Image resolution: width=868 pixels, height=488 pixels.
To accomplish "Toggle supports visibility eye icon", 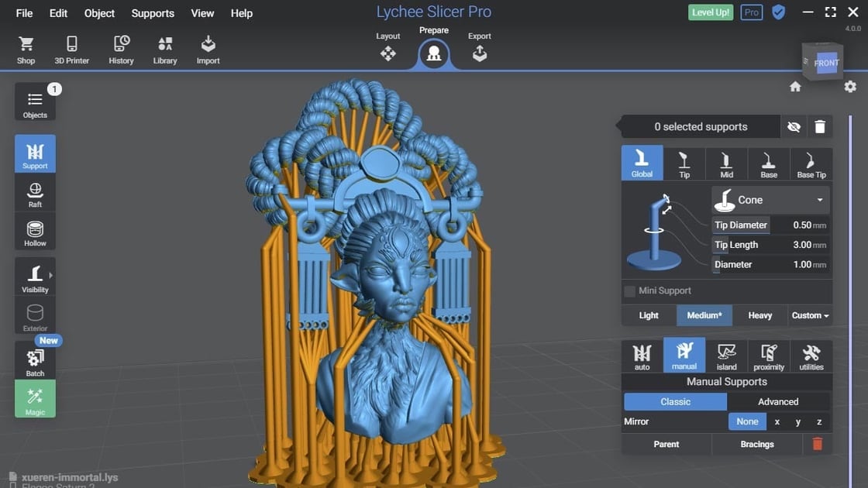I will tap(794, 127).
